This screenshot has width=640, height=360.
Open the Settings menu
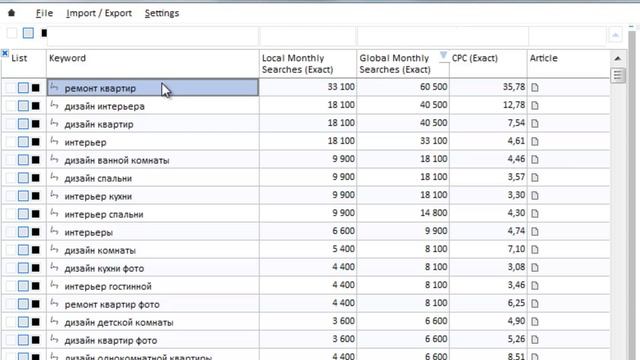[x=162, y=13]
